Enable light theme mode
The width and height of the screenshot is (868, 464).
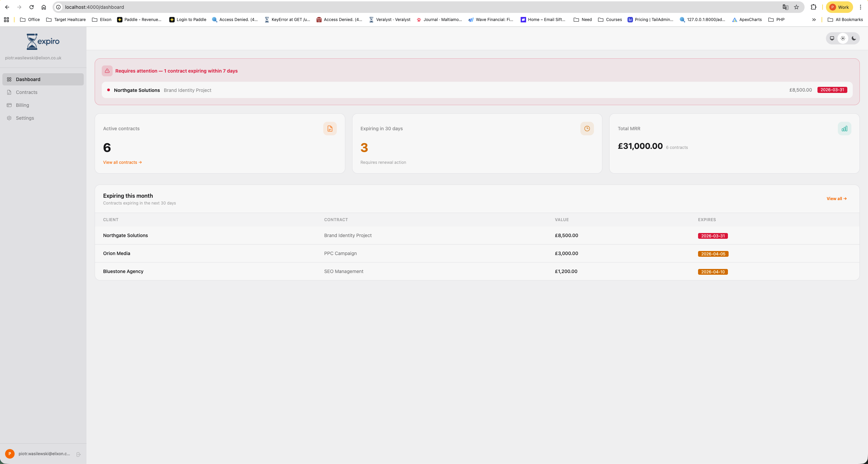tap(843, 38)
